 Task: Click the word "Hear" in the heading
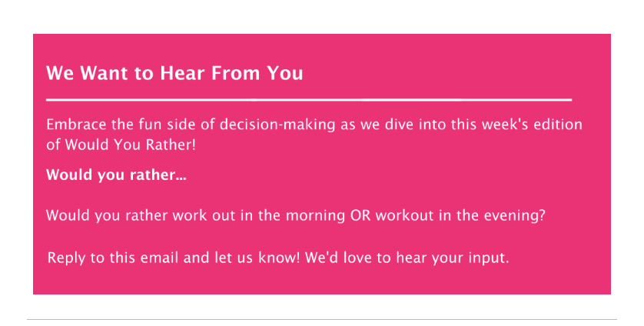pos(182,73)
